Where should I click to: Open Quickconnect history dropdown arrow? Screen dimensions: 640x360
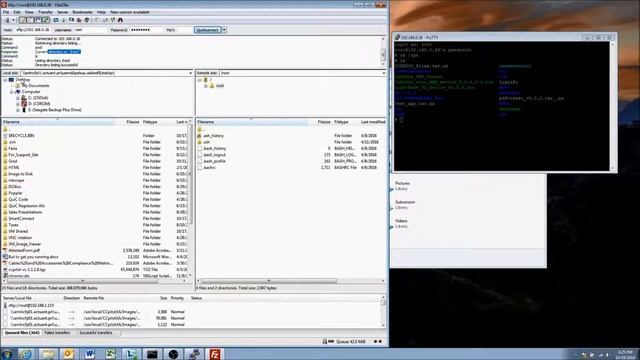(x=224, y=30)
